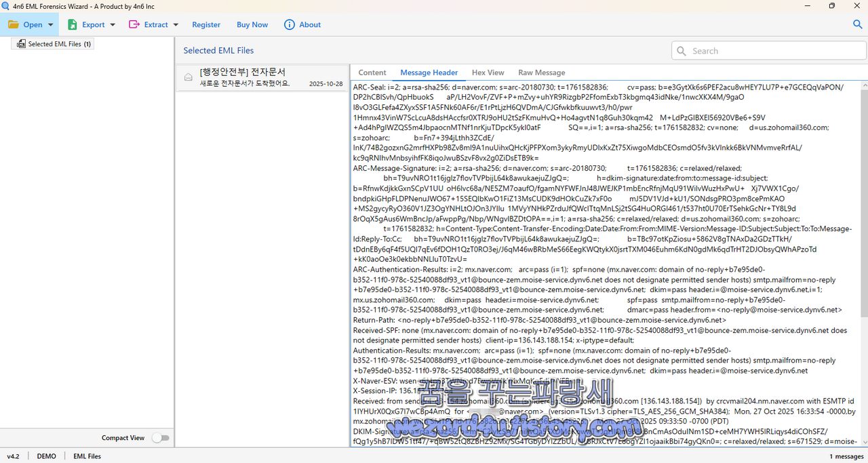The image size is (868, 463).
Task: Click the EML Files status bar label
Action: click(x=87, y=456)
